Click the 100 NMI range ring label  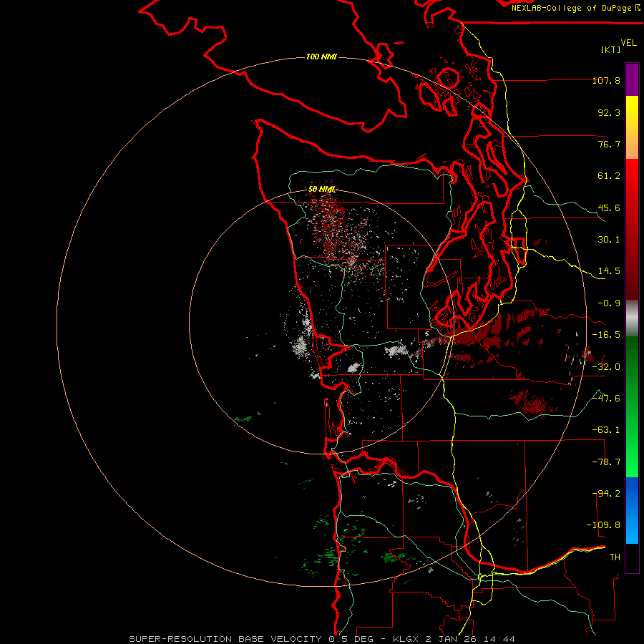point(321,57)
